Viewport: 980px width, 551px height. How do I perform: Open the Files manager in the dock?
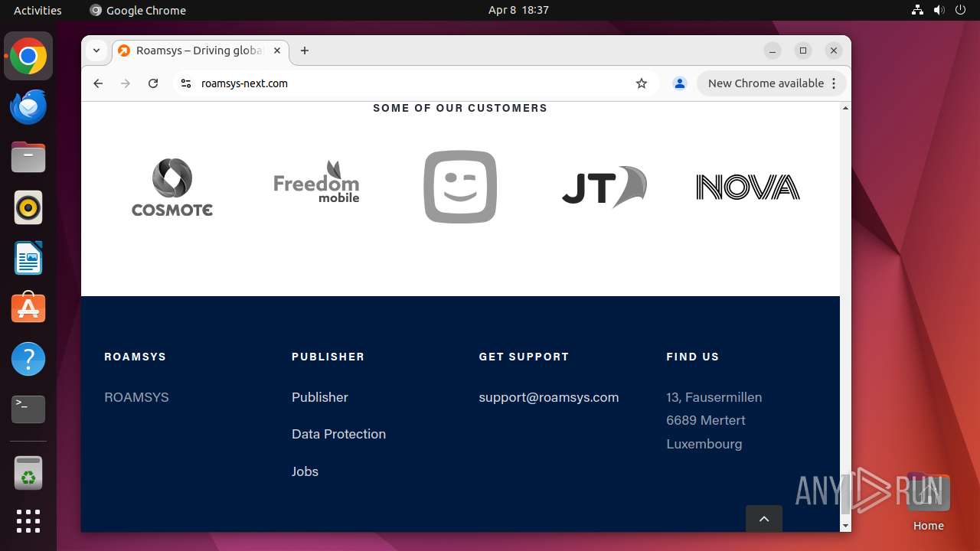coord(28,158)
